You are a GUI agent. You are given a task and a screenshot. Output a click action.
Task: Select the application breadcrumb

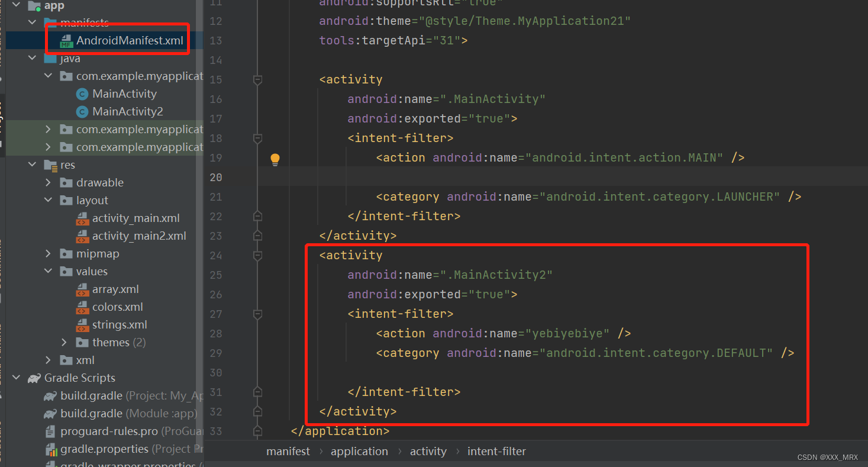[359, 451]
